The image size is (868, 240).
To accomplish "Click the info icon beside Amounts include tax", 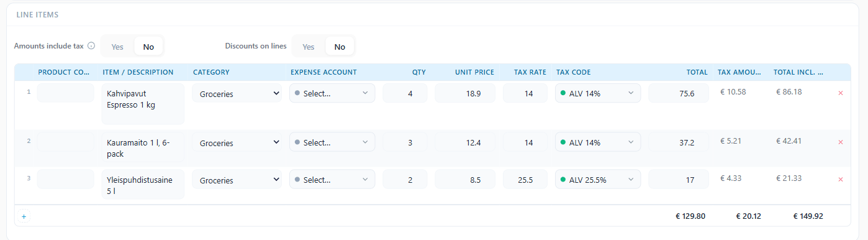I will [91, 46].
